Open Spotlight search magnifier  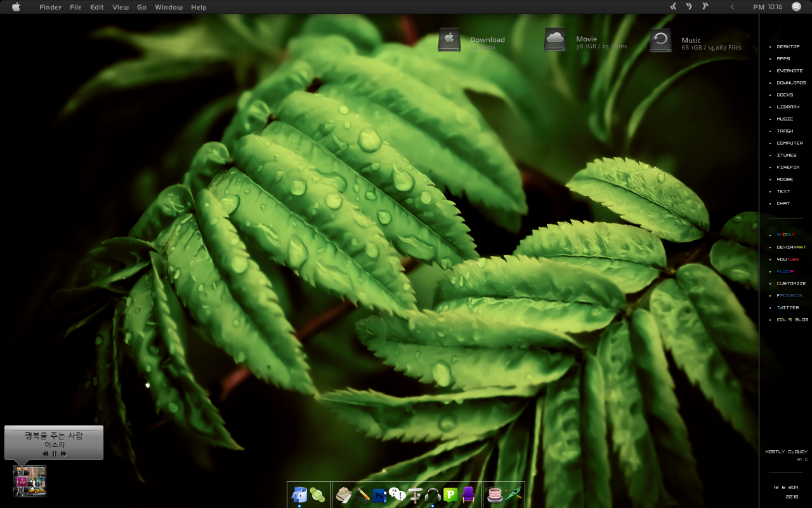(x=797, y=7)
